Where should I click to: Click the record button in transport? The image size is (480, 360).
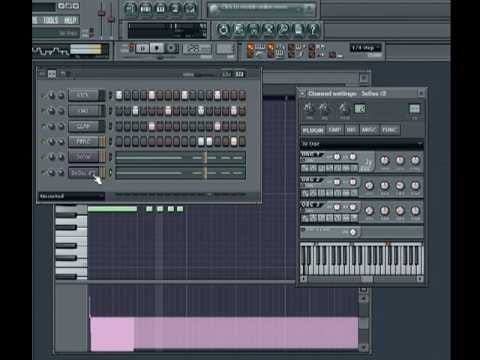(171, 49)
